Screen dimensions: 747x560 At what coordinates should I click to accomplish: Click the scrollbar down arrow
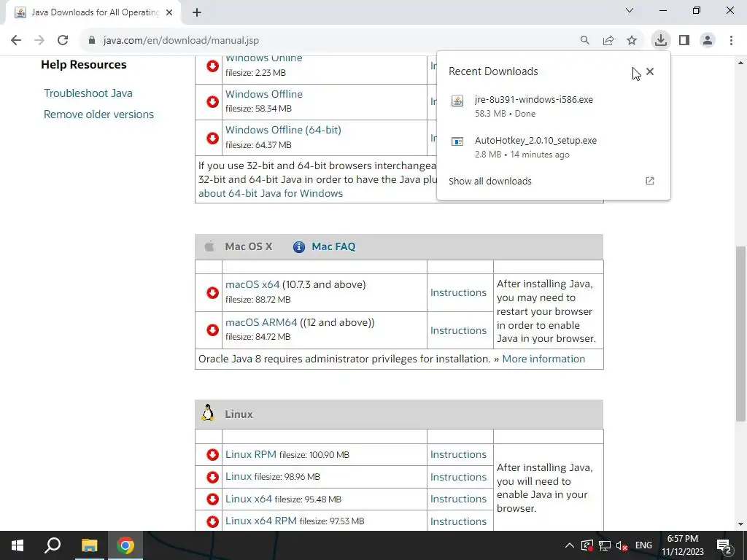point(741,524)
